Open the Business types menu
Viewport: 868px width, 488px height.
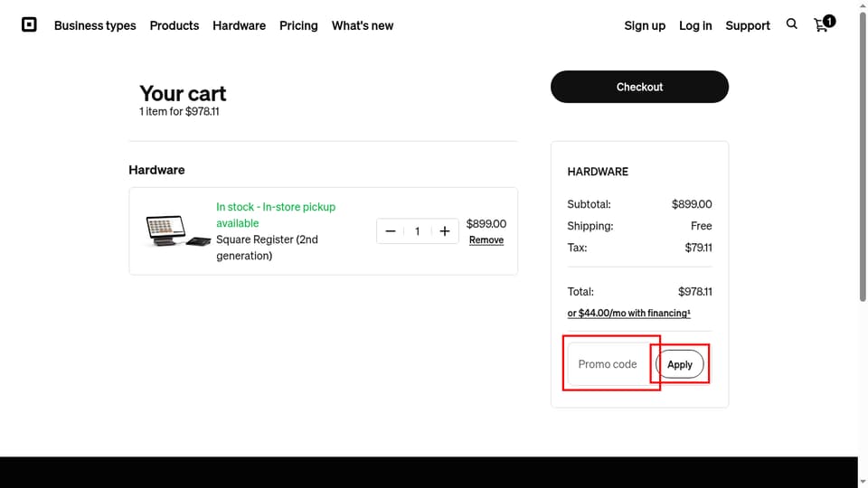95,25
